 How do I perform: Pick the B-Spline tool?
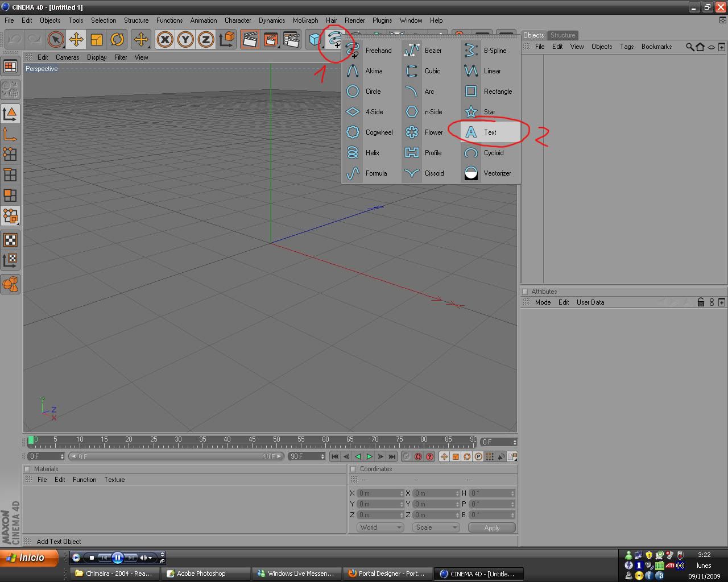tap(489, 51)
